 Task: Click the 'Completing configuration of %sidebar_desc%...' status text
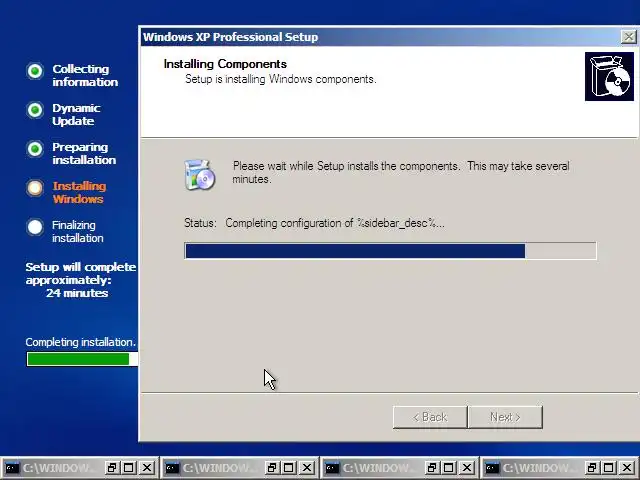(x=335, y=223)
